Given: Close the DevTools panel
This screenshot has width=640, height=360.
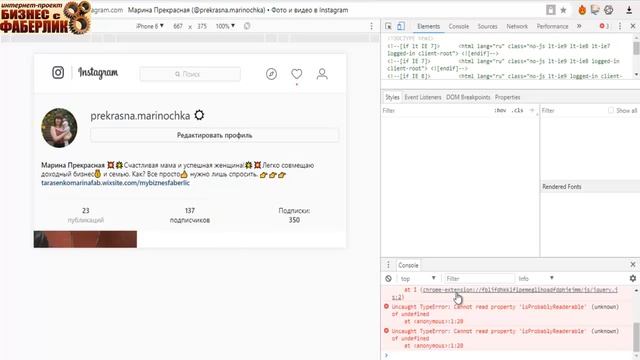Looking at the screenshot, I should click(x=633, y=26).
